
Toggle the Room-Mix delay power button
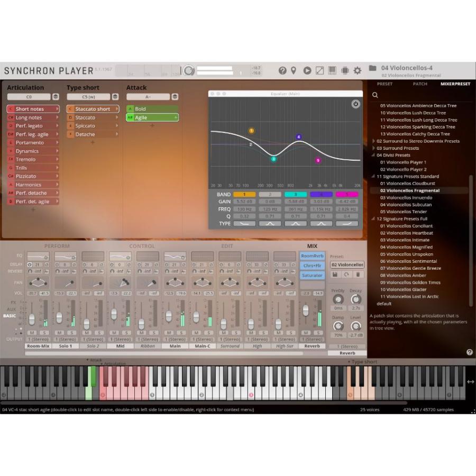30,265
